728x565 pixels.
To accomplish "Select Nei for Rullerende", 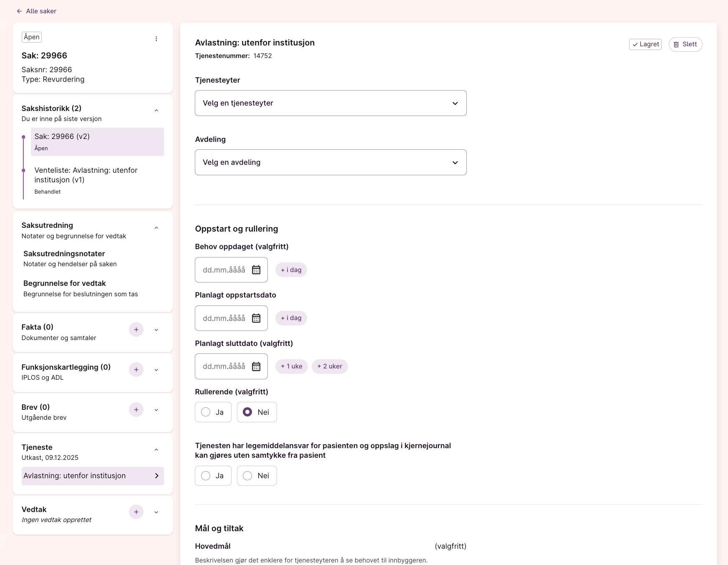I will pos(247,412).
